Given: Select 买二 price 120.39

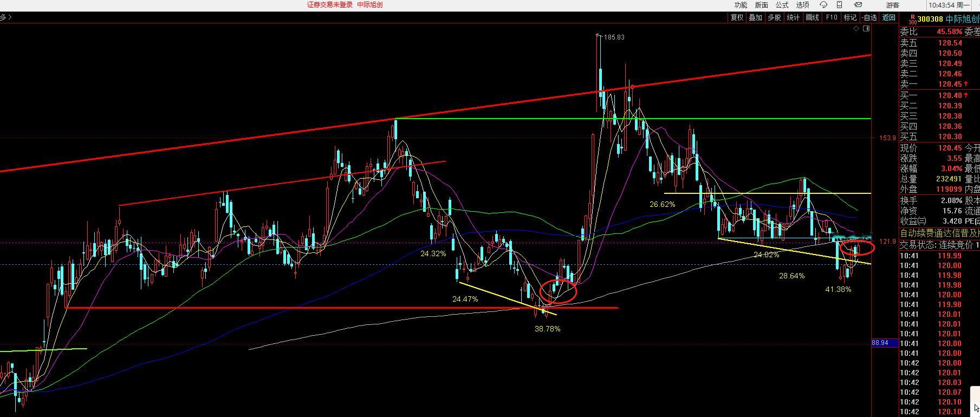Looking at the screenshot, I should (x=950, y=106).
